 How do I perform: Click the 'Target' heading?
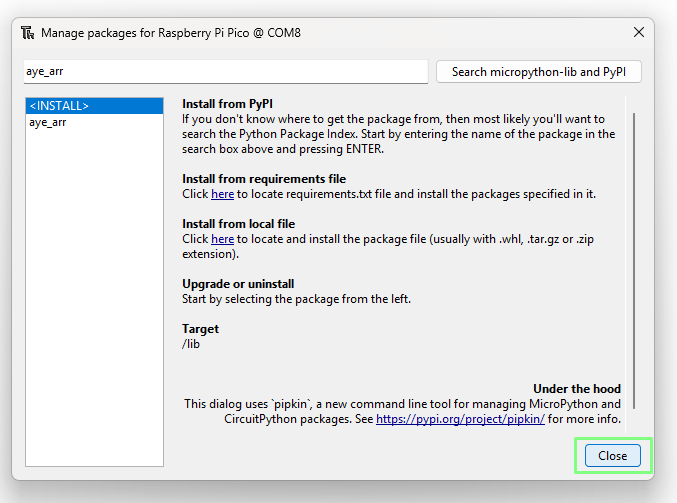(x=200, y=329)
